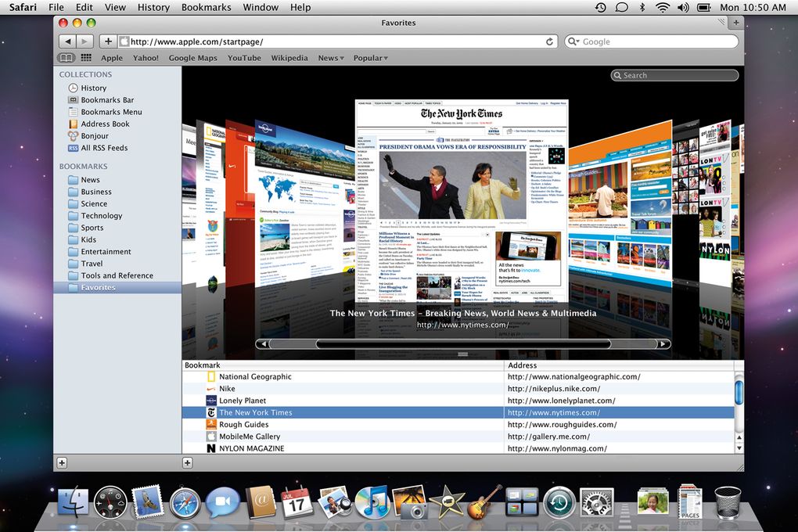
Task: Select the Rough Guides bookmark row
Action: tap(458, 425)
